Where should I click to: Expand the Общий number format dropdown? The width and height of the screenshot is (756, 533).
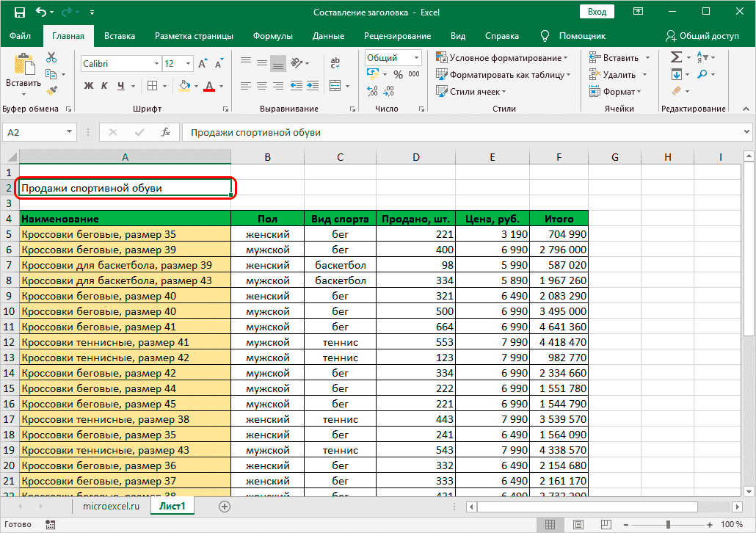click(417, 58)
